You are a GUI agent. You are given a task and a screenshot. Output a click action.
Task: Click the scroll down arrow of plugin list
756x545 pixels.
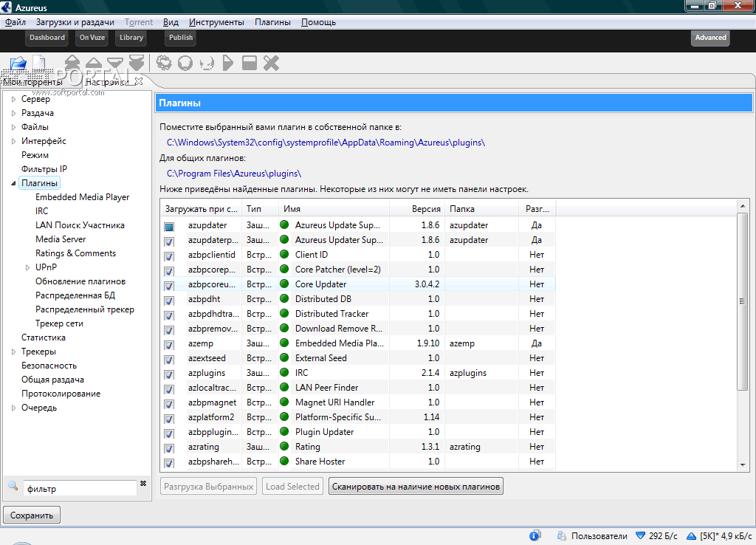click(x=743, y=465)
